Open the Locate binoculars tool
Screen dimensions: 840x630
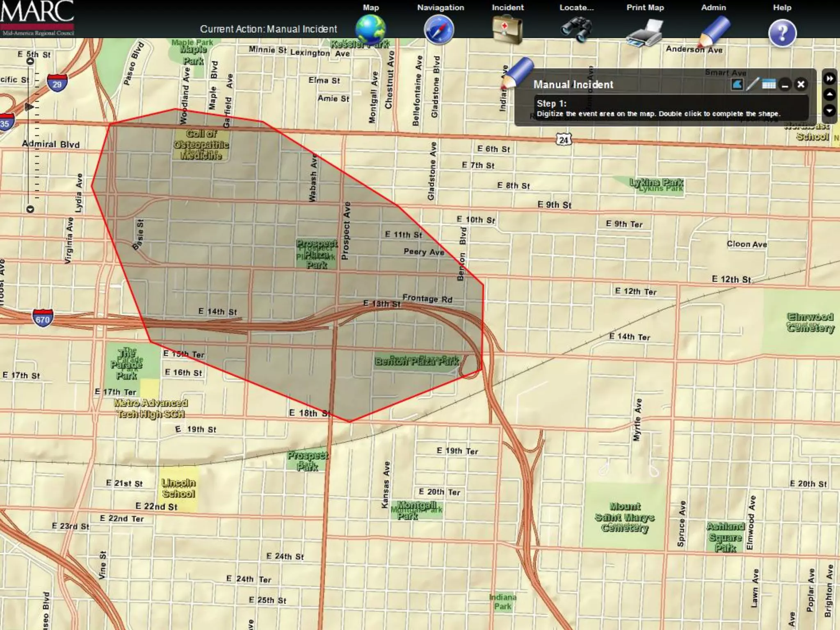(x=576, y=30)
